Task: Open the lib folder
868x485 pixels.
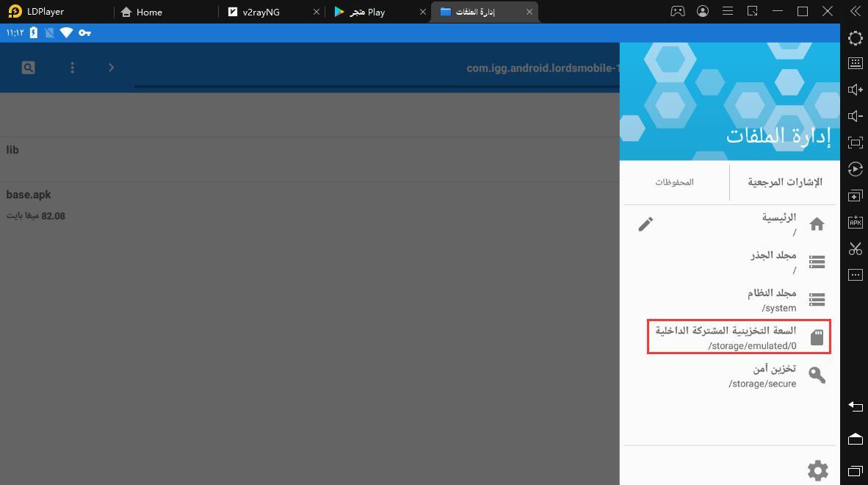Action: [309, 159]
